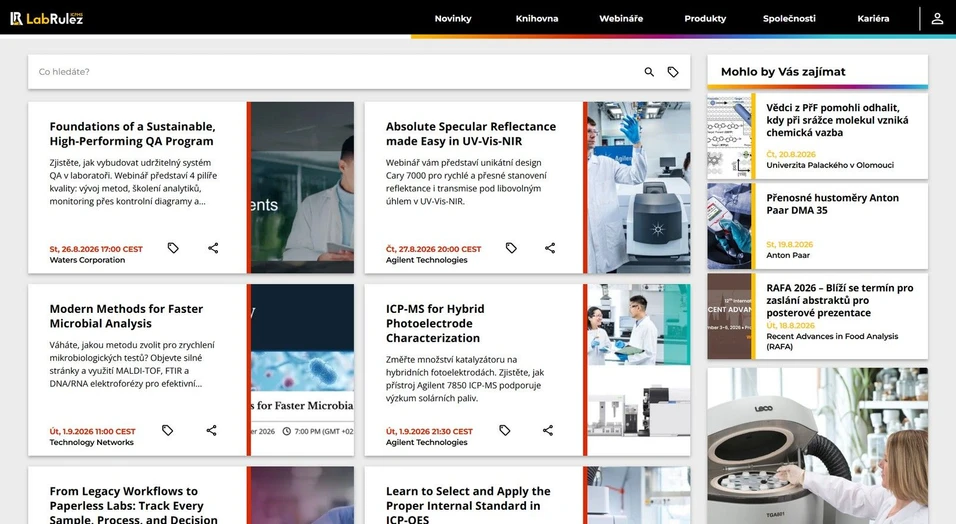
Task: Open 'From Legacy Workflows to Paperless Labs' title
Action: [134, 505]
